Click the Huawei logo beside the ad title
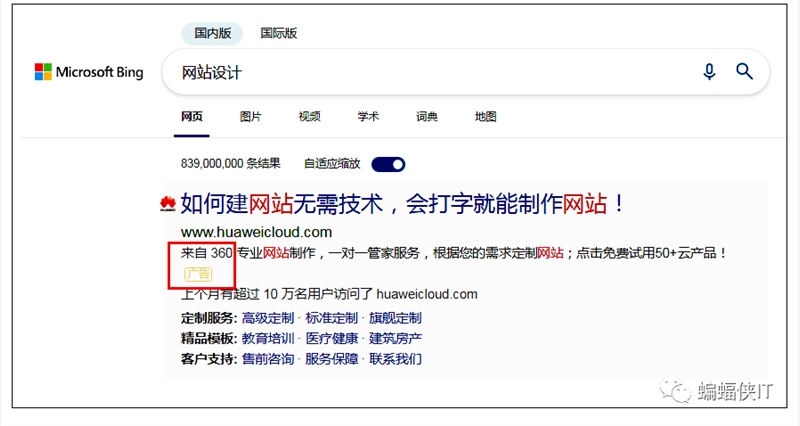The height and width of the screenshot is (426, 800). [167, 204]
